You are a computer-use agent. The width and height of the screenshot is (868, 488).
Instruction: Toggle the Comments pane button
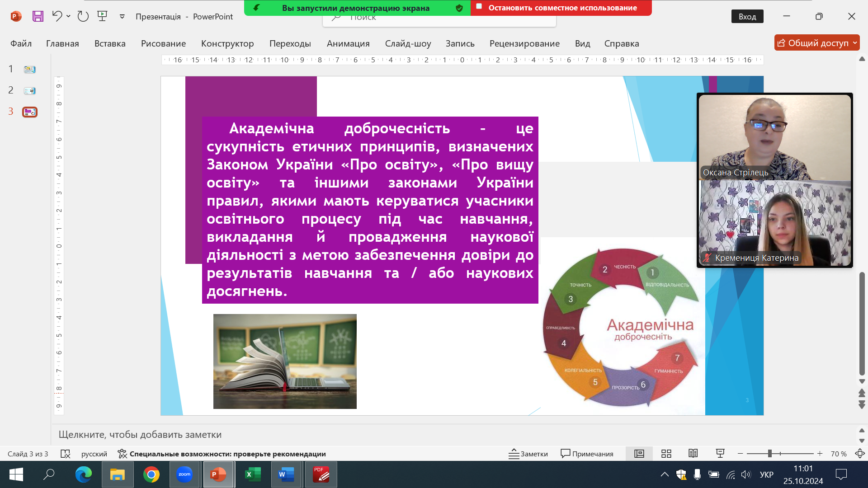pyautogui.click(x=587, y=454)
